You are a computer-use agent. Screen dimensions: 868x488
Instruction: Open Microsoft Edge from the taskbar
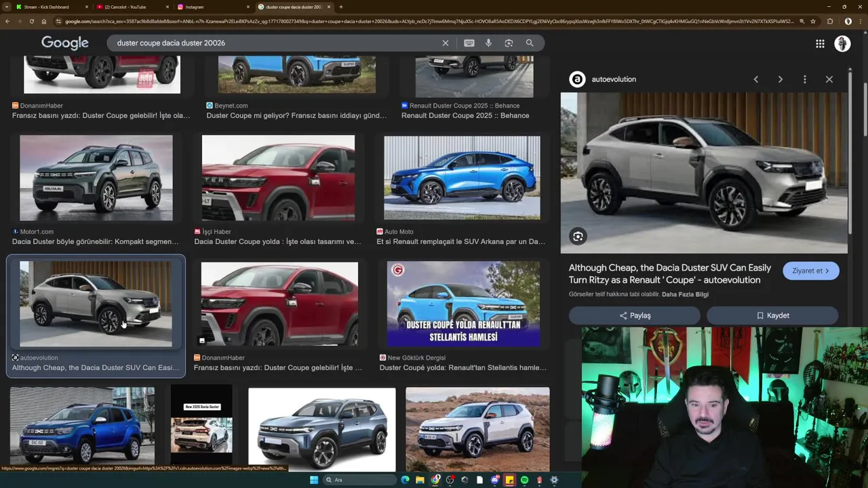pos(405,480)
